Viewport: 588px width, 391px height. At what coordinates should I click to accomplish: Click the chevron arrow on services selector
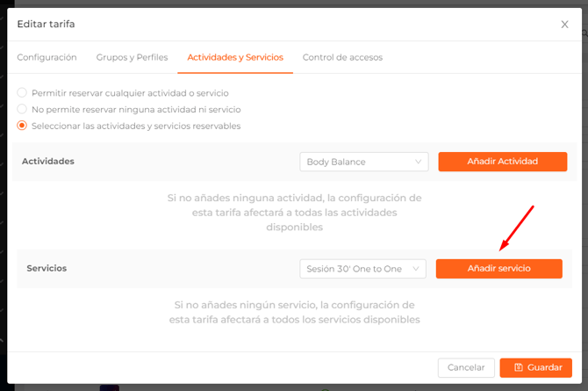point(415,269)
